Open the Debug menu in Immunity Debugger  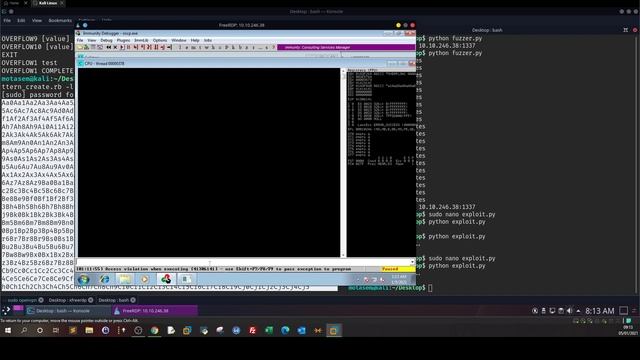click(106, 40)
